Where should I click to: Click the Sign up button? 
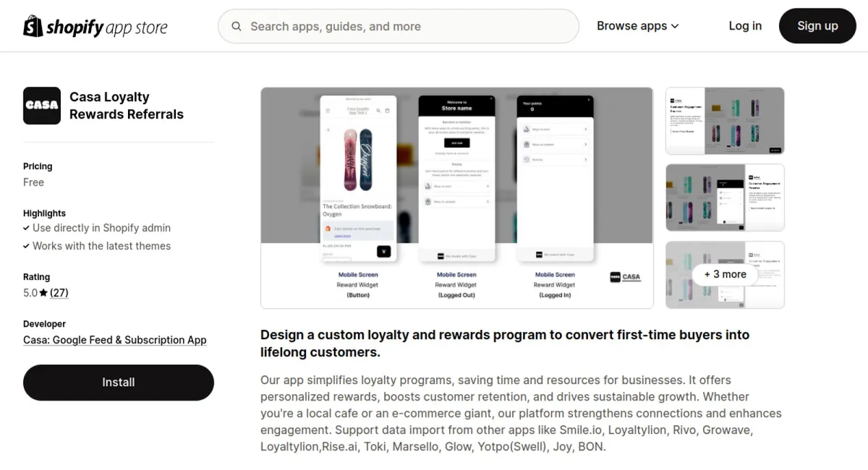pyautogui.click(x=817, y=26)
